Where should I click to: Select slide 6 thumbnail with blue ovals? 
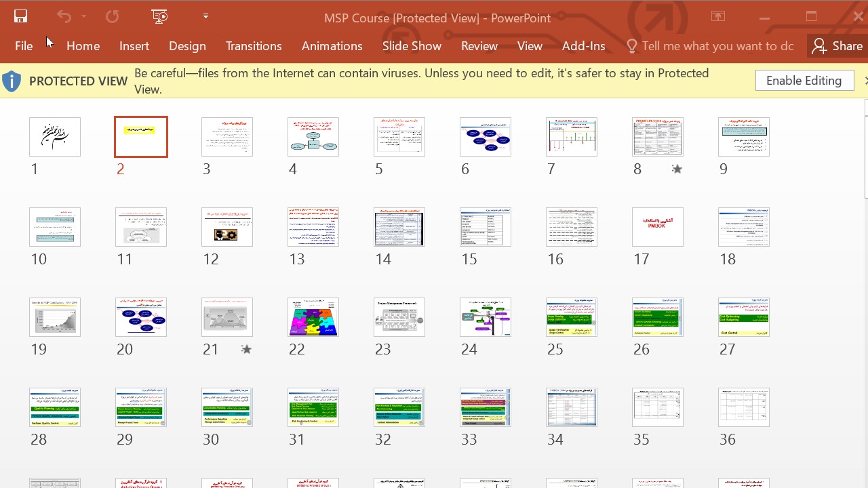click(x=486, y=137)
